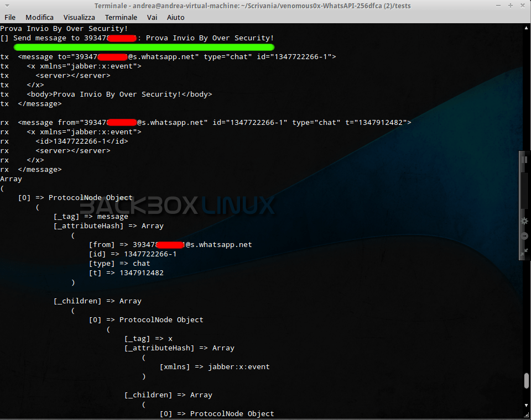Click the tx '</message>' line
This screenshot has width=531, height=420.
[x=31, y=104]
